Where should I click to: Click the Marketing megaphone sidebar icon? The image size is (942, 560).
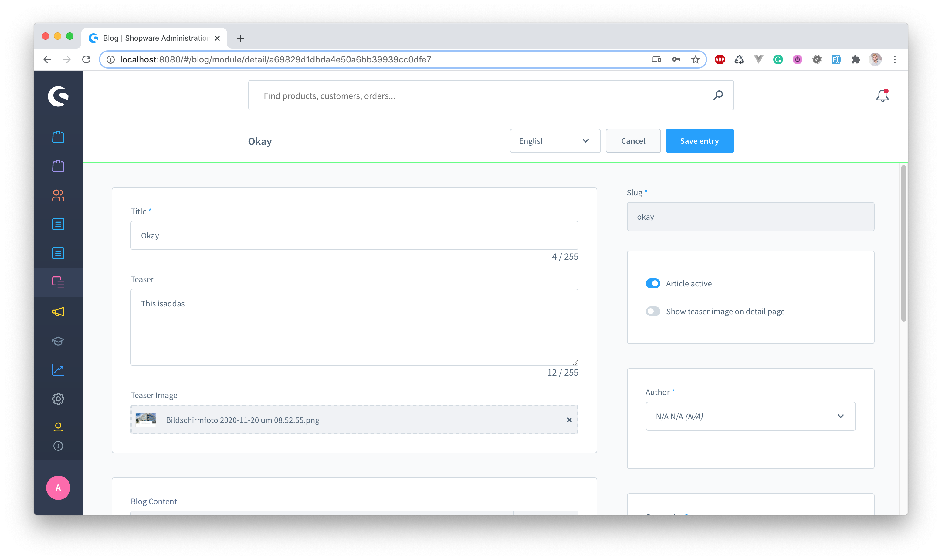coord(58,312)
